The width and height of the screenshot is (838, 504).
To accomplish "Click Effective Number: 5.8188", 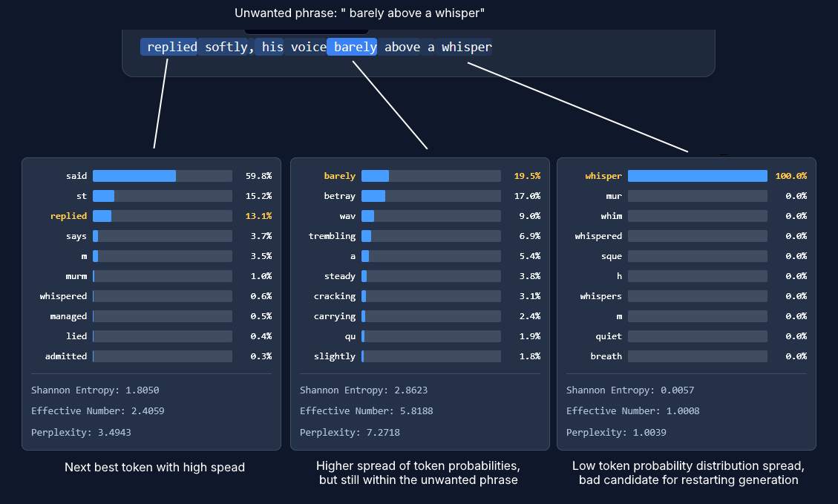I will tap(367, 411).
